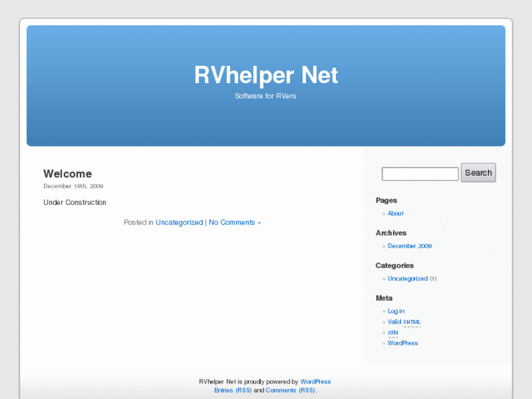Screen dimensions: 532x399
Task: Click the Pages sidebar heading
Action: [x=386, y=201]
